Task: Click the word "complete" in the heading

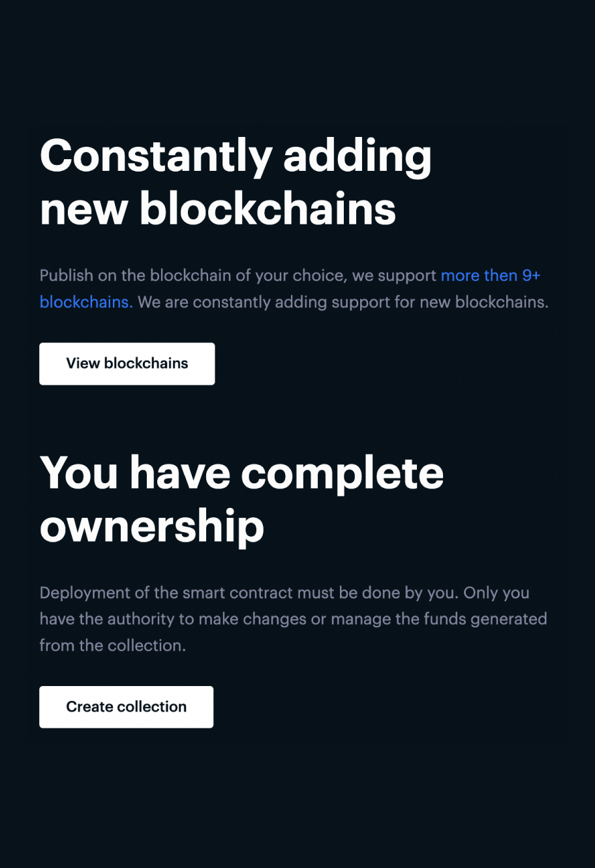Action: (343, 473)
